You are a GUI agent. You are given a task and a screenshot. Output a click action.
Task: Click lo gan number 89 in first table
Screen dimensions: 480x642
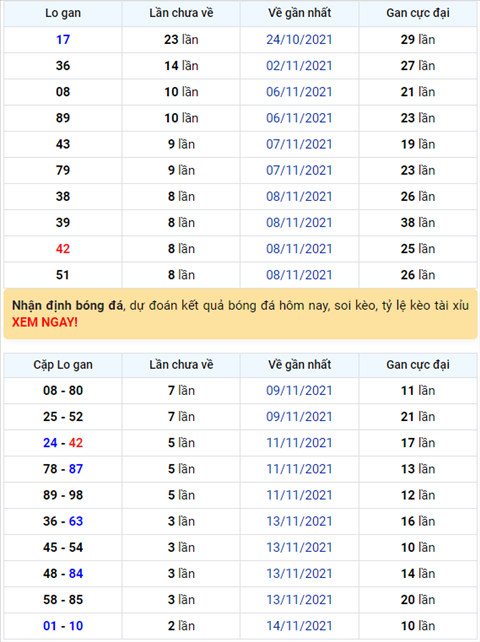[63, 118]
